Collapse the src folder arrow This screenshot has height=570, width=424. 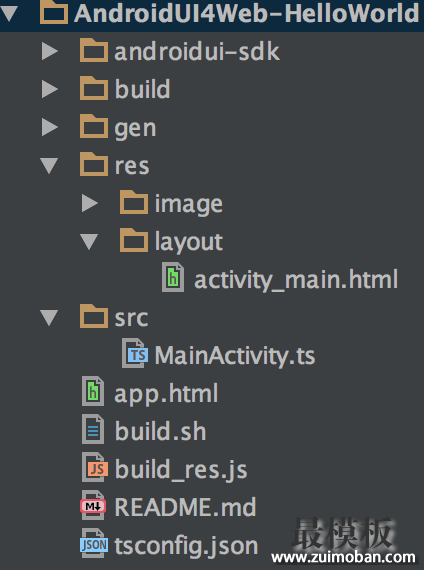[x=49, y=318]
